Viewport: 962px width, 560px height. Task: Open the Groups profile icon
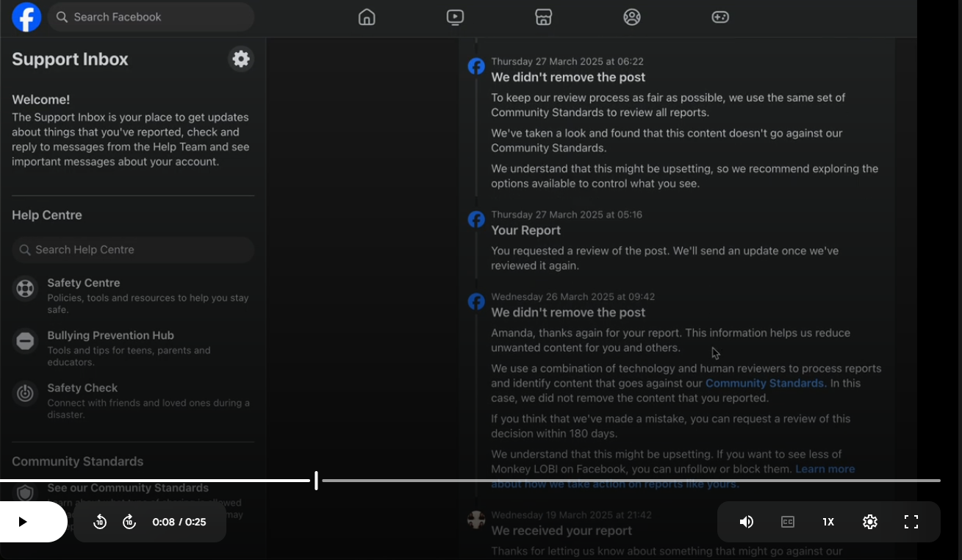click(632, 17)
